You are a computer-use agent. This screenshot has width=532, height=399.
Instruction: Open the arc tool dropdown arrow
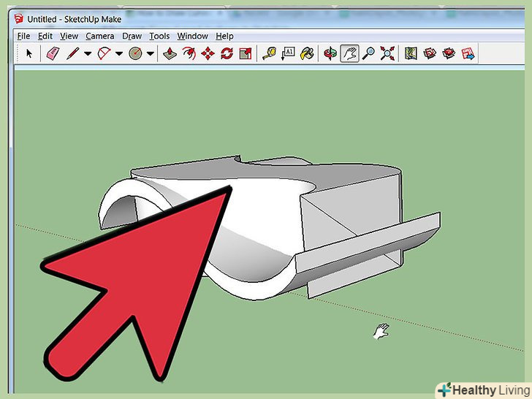tap(119, 53)
